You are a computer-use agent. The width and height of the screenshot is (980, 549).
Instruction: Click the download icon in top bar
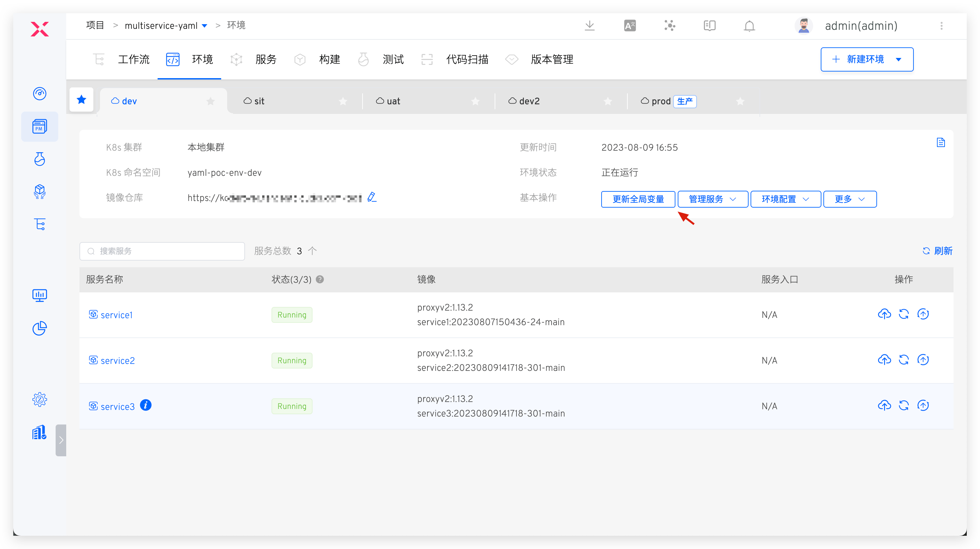click(589, 26)
